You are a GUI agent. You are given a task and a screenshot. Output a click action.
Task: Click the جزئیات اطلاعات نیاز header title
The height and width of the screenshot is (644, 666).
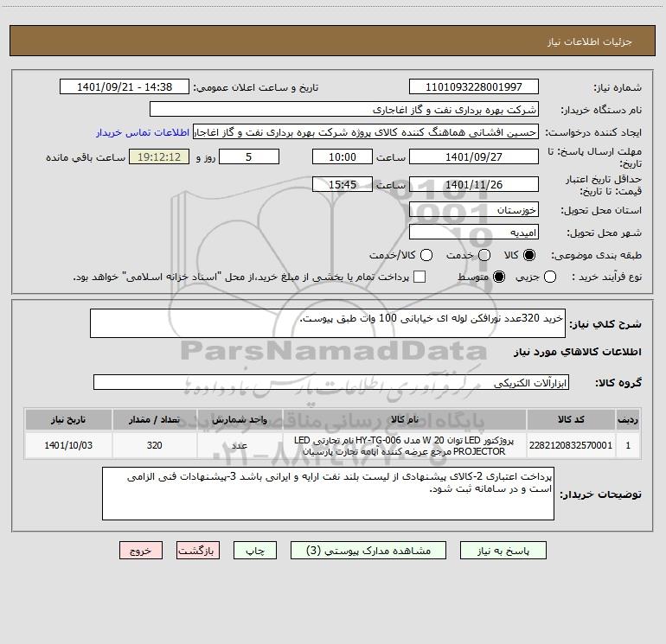(590, 41)
